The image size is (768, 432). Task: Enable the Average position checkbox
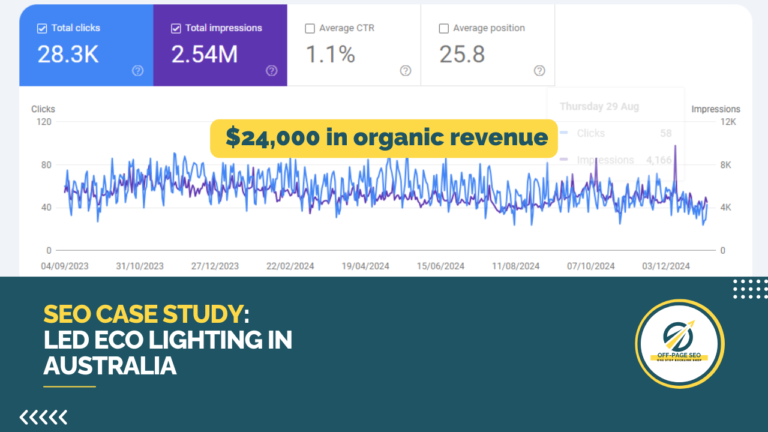[443, 28]
